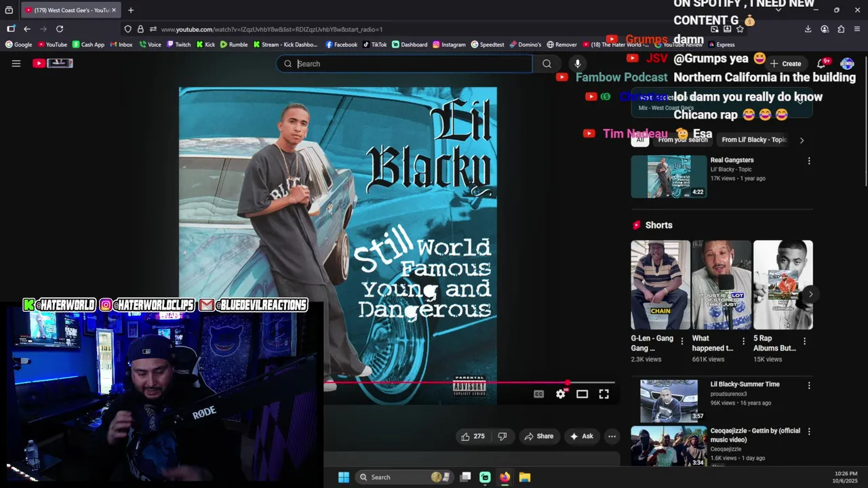The height and width of the screenshot is (488, 868).
Task: Open Instagram bookmark
Action: (x=449, y=45)
